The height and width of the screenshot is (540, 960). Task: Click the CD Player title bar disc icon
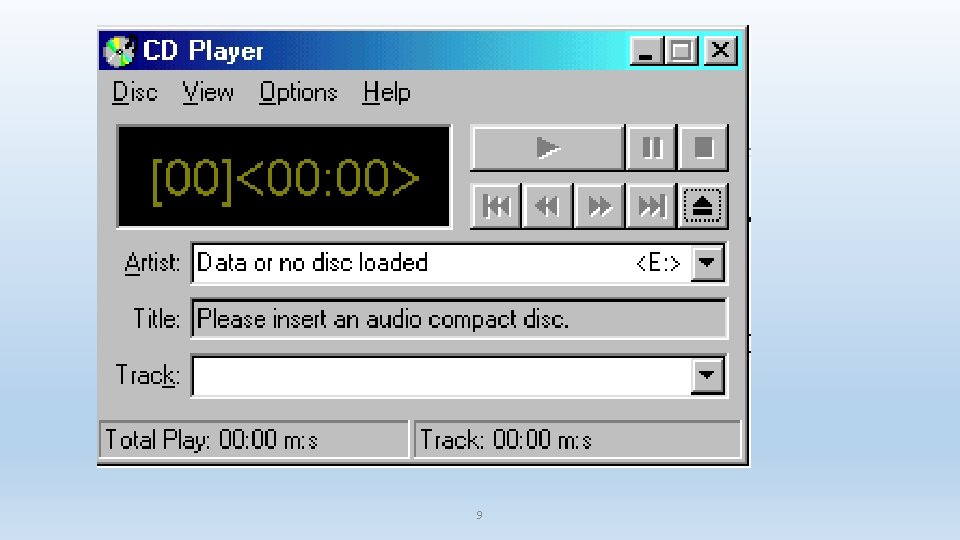click(119, 51)
